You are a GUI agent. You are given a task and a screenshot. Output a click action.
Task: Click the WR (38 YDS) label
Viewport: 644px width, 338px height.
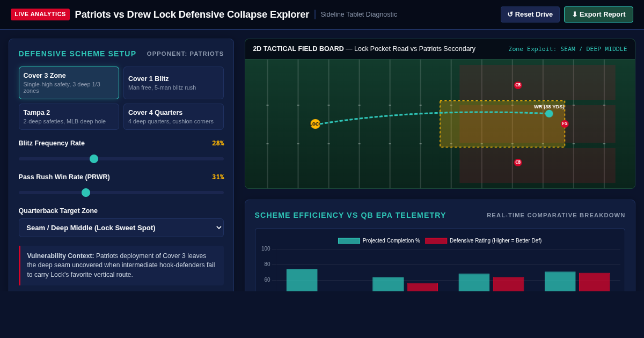click(549, 107)
